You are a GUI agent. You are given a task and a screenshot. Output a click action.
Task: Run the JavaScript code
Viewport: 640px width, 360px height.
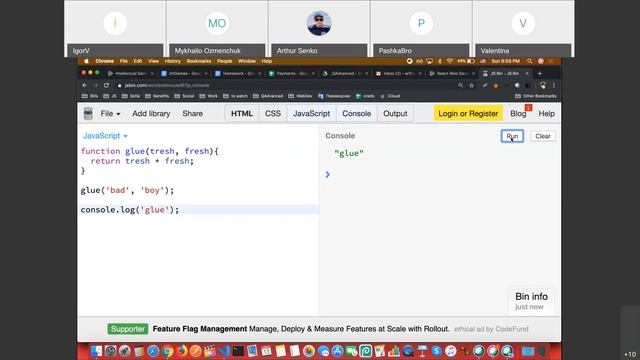[512, 136]
